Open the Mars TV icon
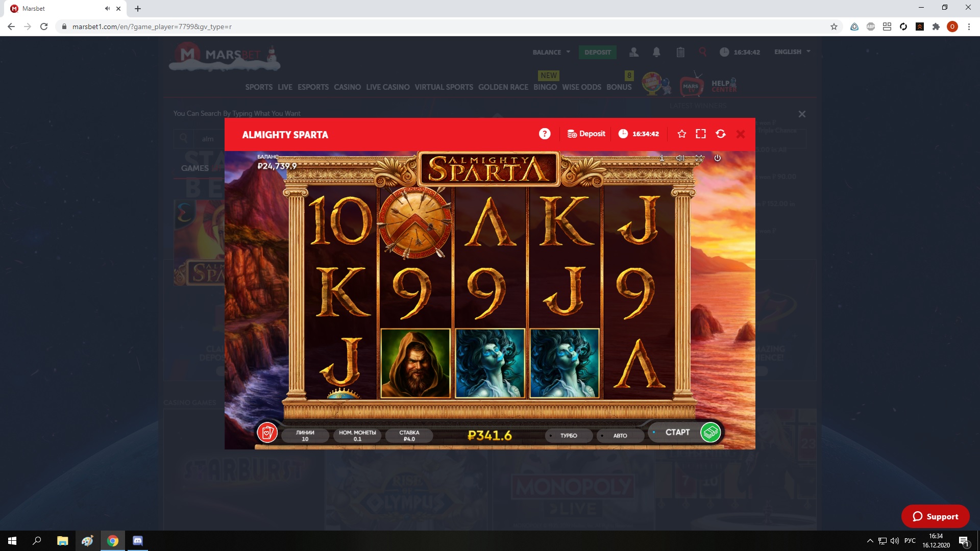 pyautogui.click(x=691, y=84)
